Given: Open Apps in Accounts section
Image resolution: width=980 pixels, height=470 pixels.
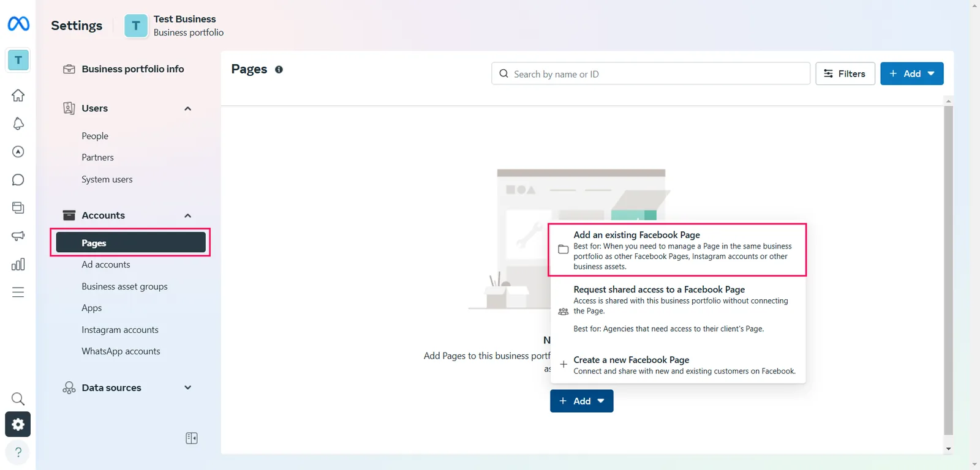Looking at the screenshot, I should pyautogui.click(x=92, y=308).
